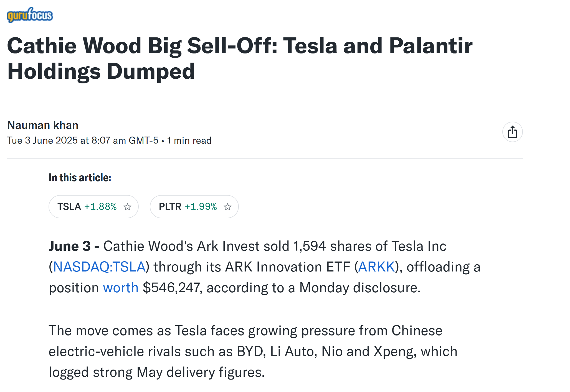Toggle the PLTR watchlist star
The height and width of the screenshot is (392, 570).
click(227, 207)
